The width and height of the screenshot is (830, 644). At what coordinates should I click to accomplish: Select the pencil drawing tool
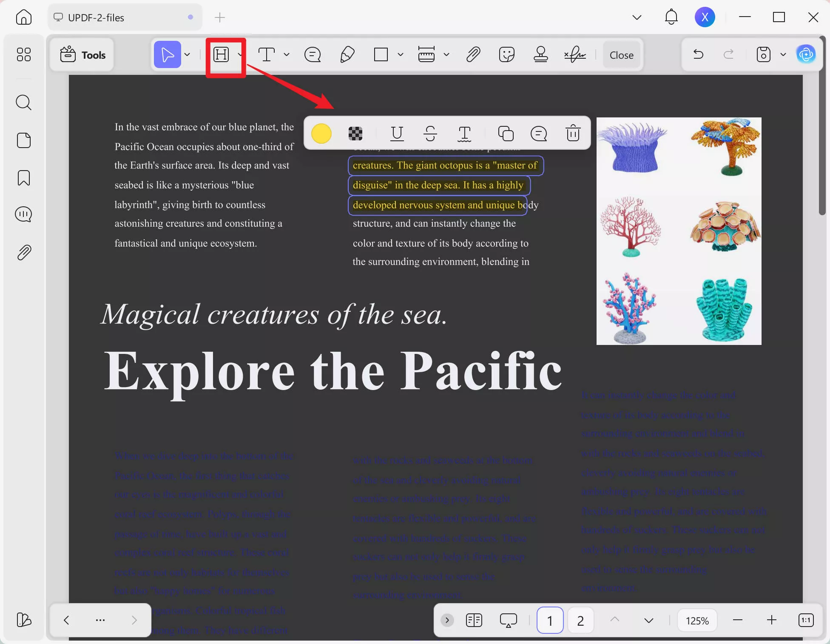tap(347, 55)
